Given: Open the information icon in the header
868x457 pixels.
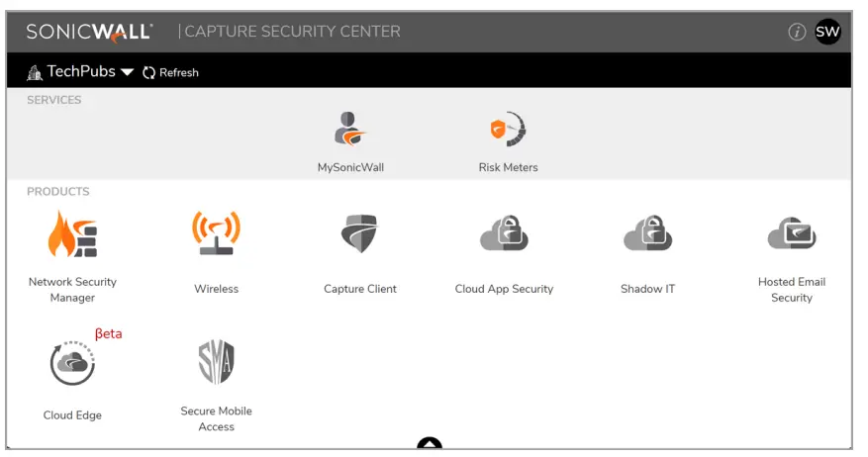Looking at the screenshot, I should pos(797,32).
